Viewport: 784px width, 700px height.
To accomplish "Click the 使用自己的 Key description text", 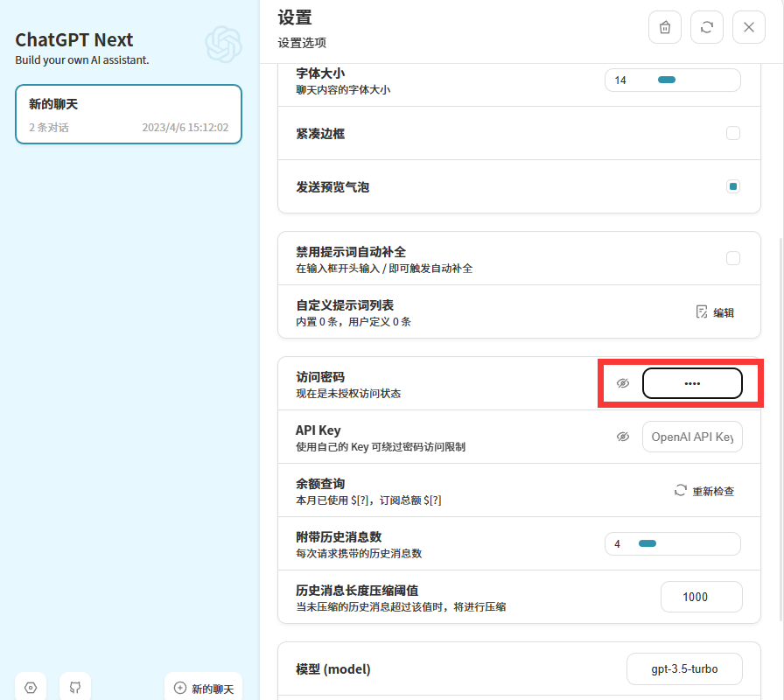I will [x=381, y=446].
